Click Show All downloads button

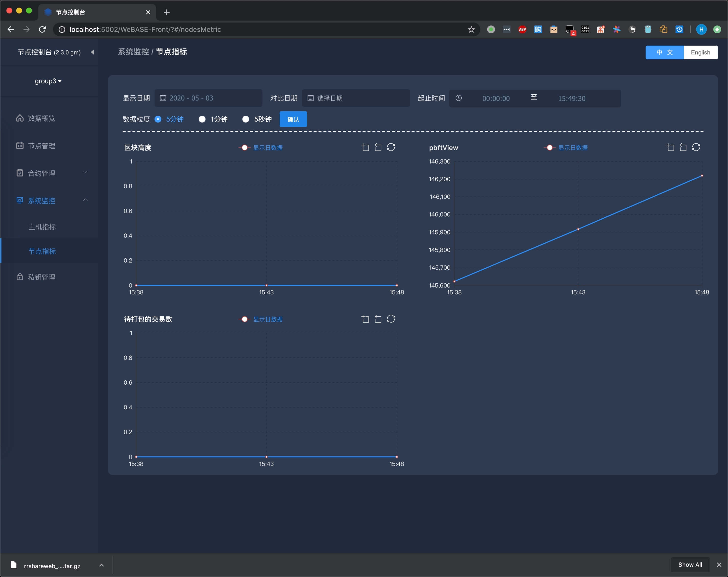click(690, 564)
